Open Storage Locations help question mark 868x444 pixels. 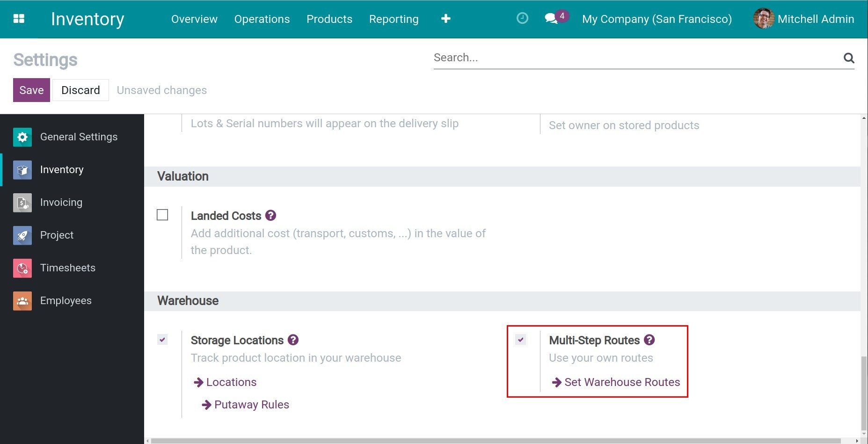293,340
